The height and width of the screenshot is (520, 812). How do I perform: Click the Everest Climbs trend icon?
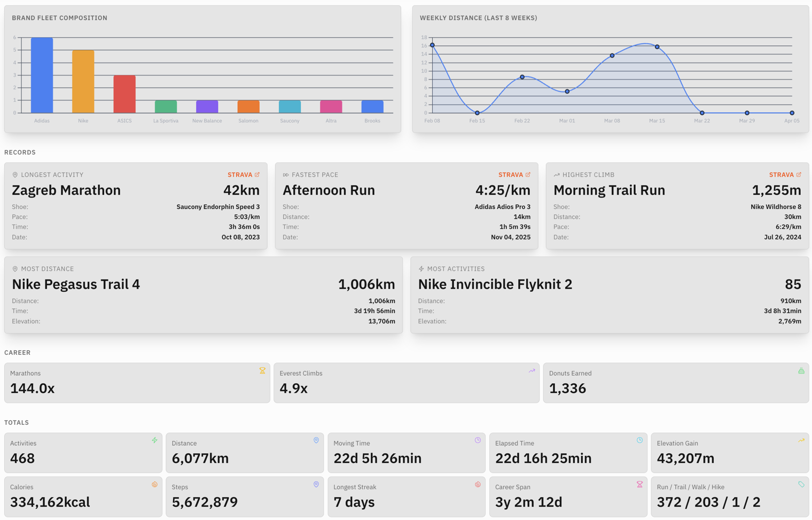click(x=532, y=370)
